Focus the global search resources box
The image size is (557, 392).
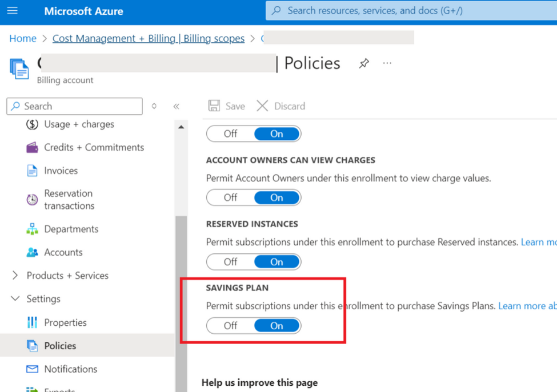(411, 11)
